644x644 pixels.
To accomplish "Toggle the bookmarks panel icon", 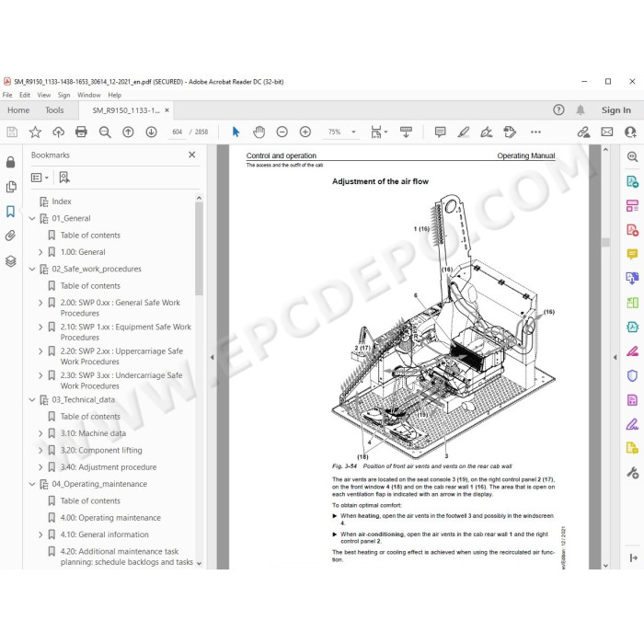I will click(11, 211).
